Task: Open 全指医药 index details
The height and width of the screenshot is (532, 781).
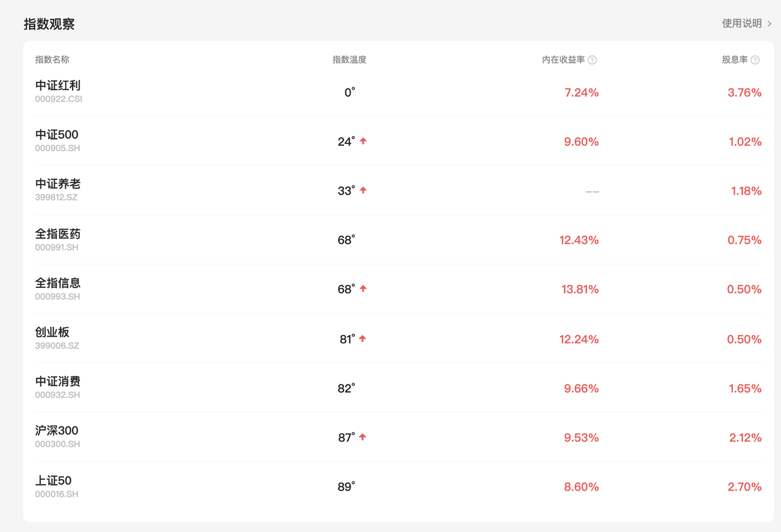Action: coord(58,234)
